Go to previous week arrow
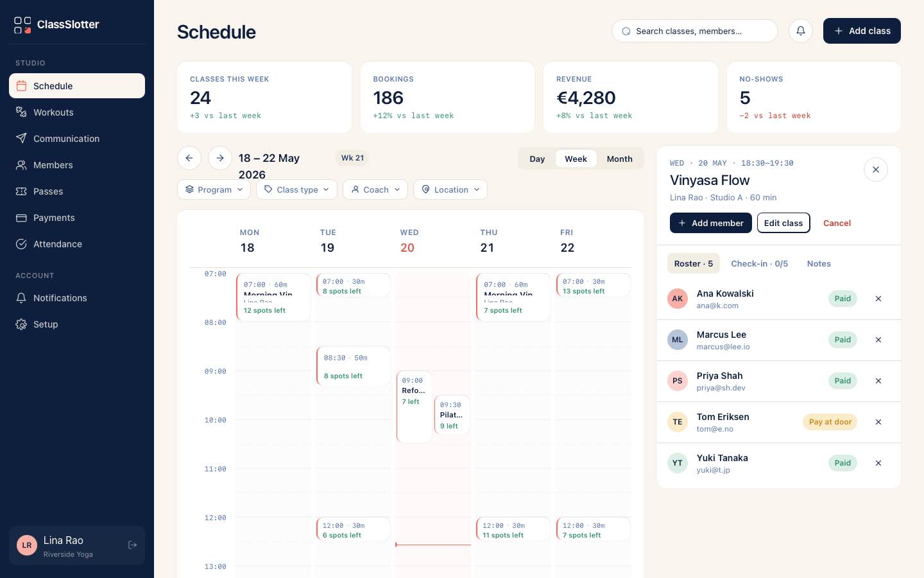Image resolution: width=924 pixels, height=578 pixels. tap(189, 158)
